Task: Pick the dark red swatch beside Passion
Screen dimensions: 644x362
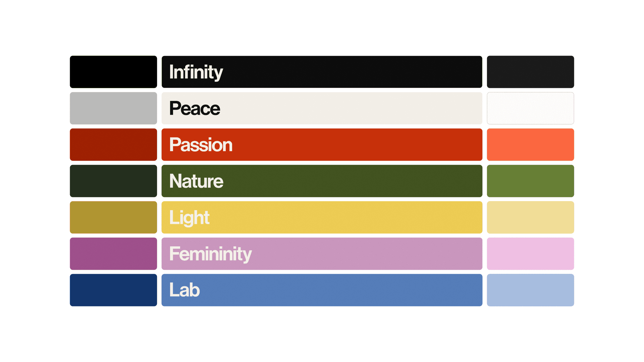Action: click(113, 144)
